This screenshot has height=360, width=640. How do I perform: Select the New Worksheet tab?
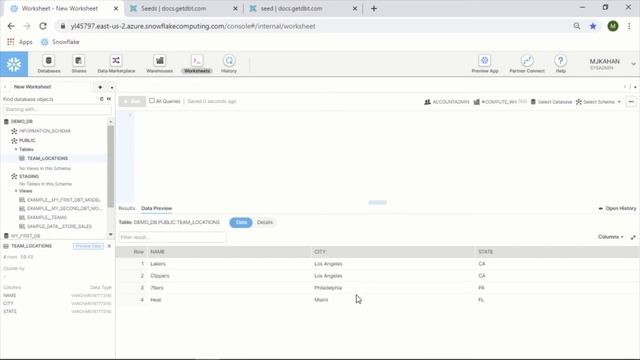(32, 87)
